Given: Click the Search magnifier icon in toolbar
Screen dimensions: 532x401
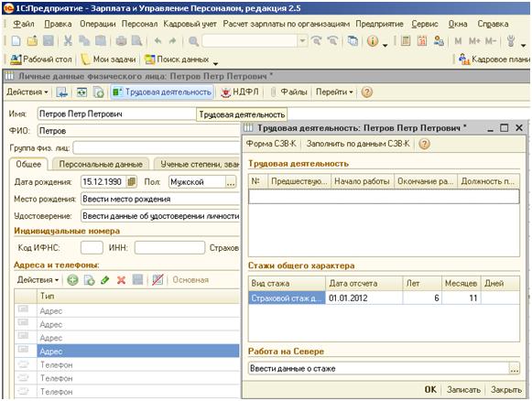Looking at the screenshot, I should tap(193, 41).
